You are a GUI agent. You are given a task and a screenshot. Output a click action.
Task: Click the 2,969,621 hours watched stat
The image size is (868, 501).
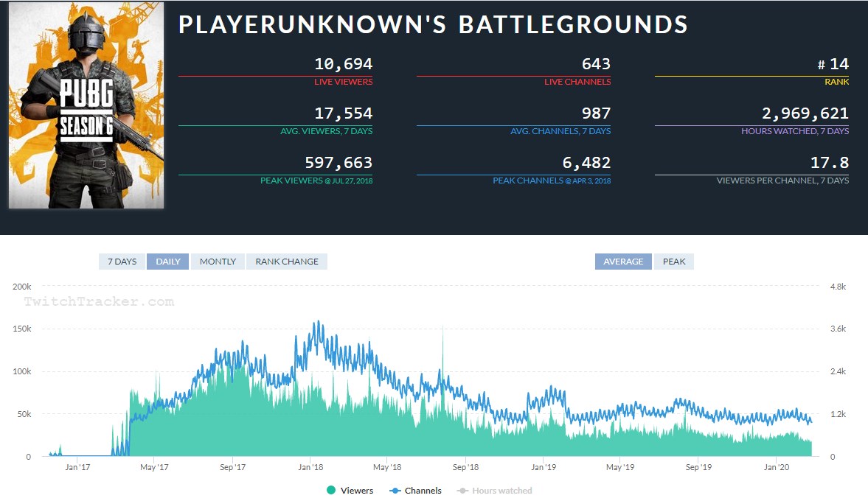pyautogui.click(x=805, y=113)
